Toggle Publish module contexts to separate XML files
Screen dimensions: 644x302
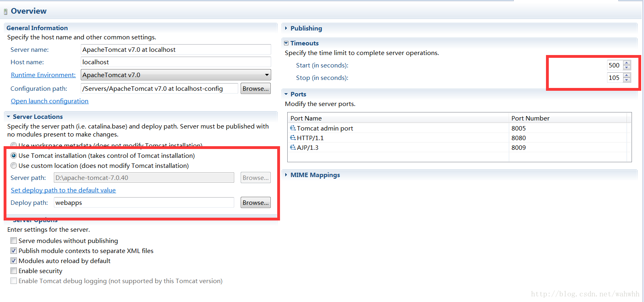coord(14,251)
